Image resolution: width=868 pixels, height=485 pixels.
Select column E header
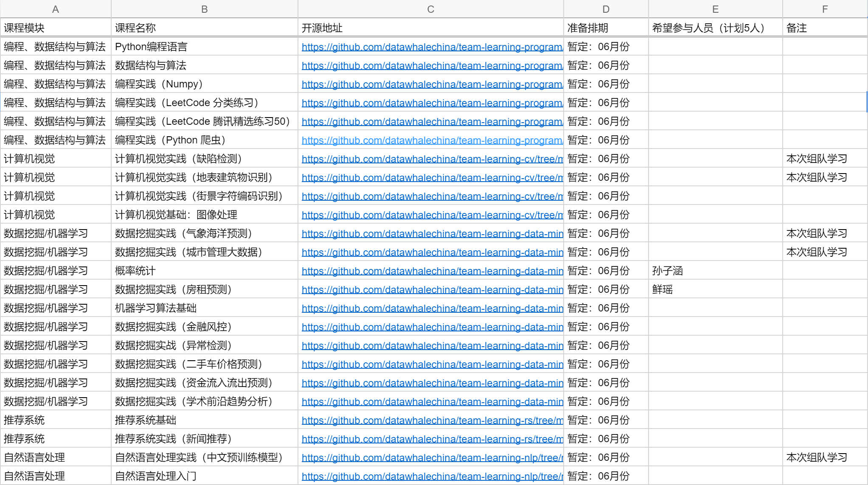715,9
